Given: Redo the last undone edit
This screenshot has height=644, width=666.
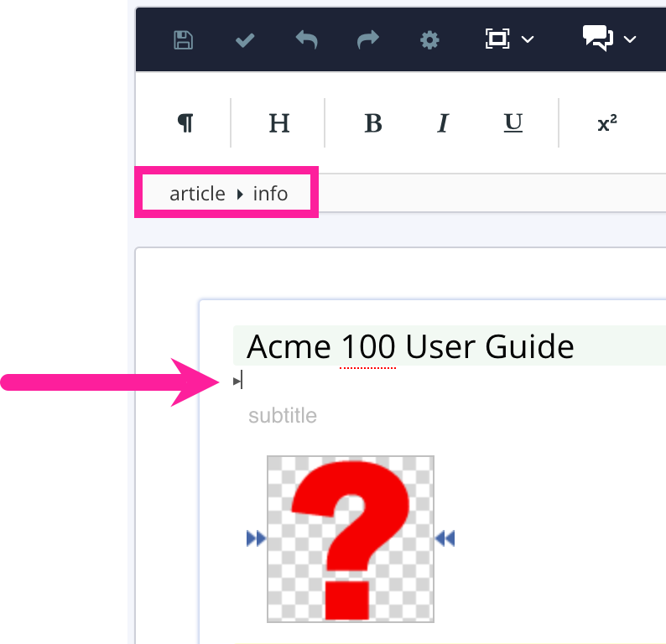Looking at the screenshot, I should (x=368, y=40).
